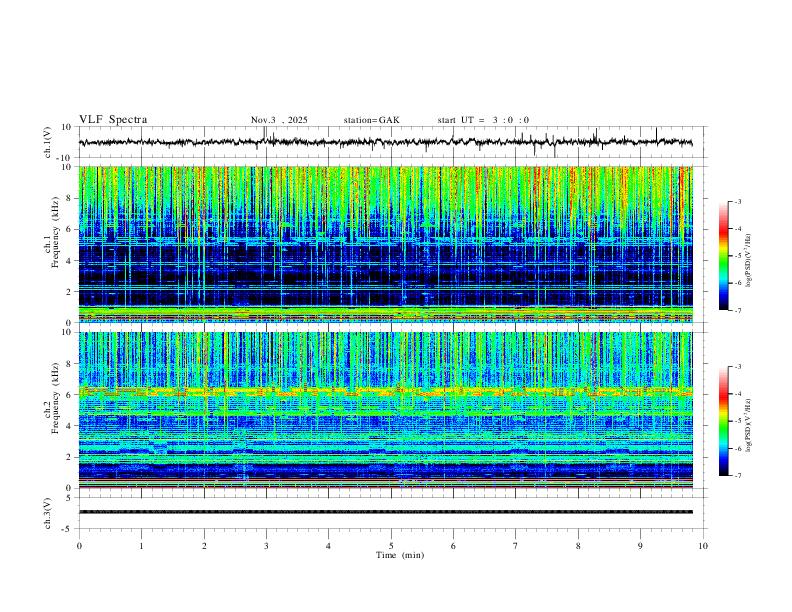Click the ch.2 spectrogram color scale bar

[x=724, y=421]
